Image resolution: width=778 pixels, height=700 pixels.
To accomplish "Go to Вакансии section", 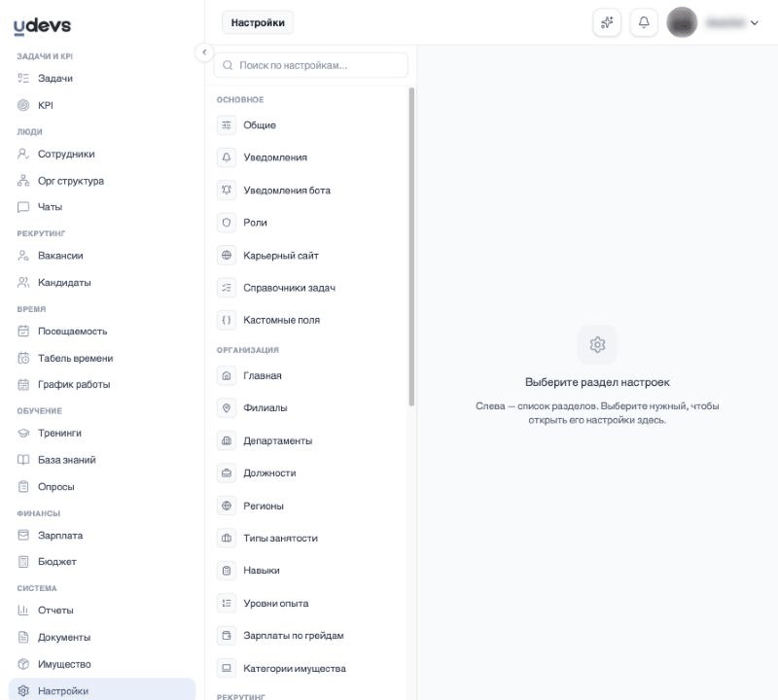I will (102, 256).
